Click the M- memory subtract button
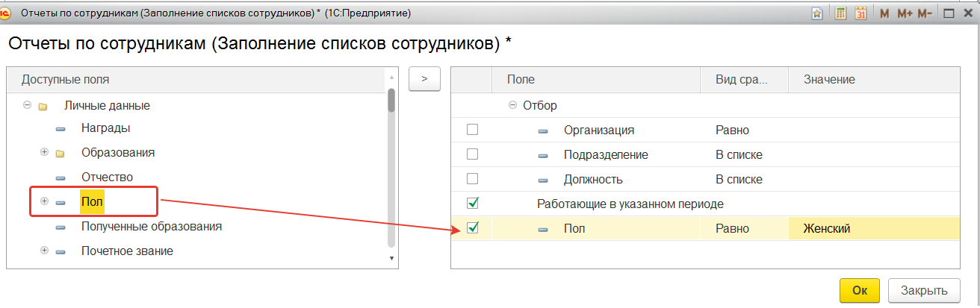The width and height of the screenshot is (980, 308). click(x=925, y=13)
